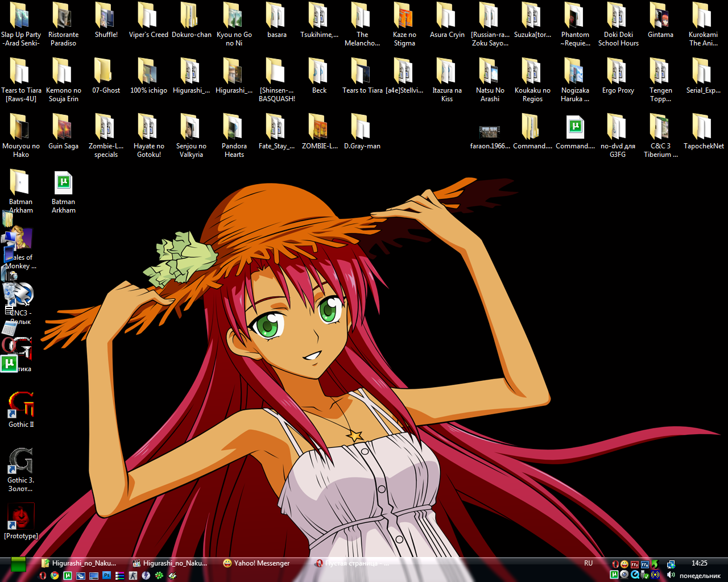Click Show Desktop quick launch icon
Screen dimensions: 728x582
[x=94, y=575]
